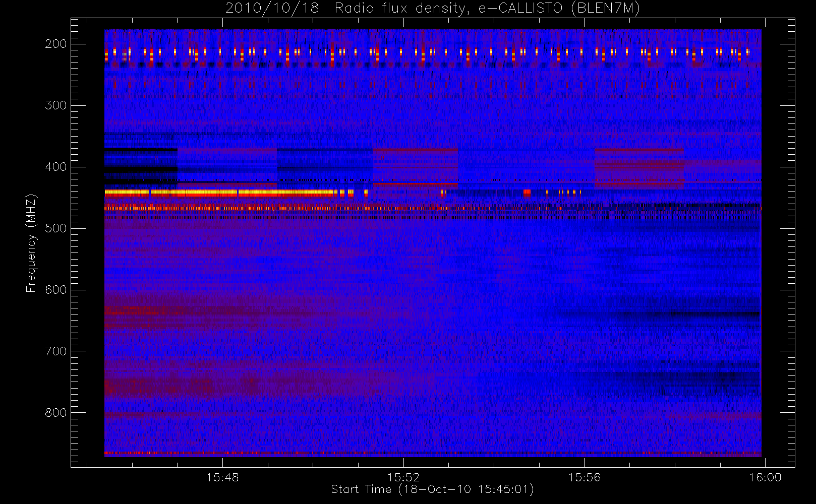Click the 300 frequency tick label

click(55, 105)
